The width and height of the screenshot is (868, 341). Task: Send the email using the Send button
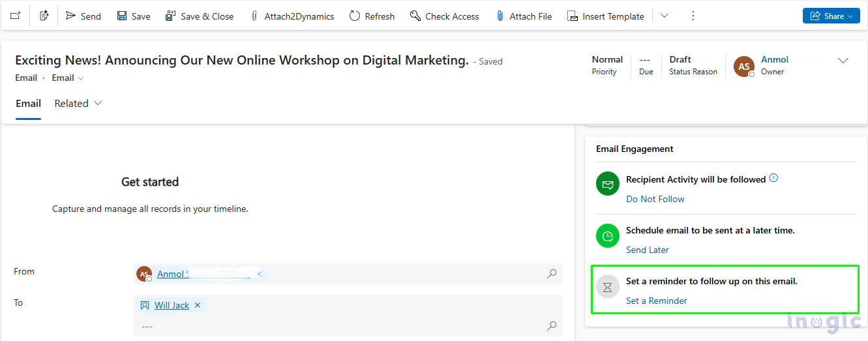click(x=83, y=16)
